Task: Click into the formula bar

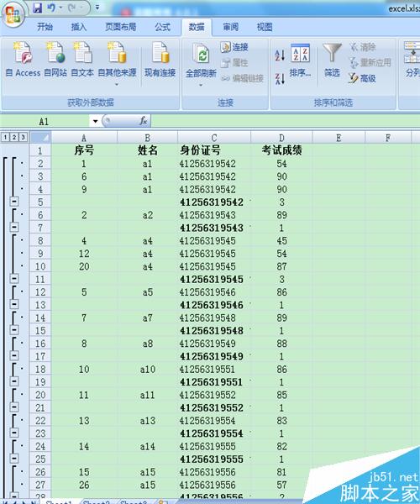Action: pyautogui.click(x=285, y=121)
